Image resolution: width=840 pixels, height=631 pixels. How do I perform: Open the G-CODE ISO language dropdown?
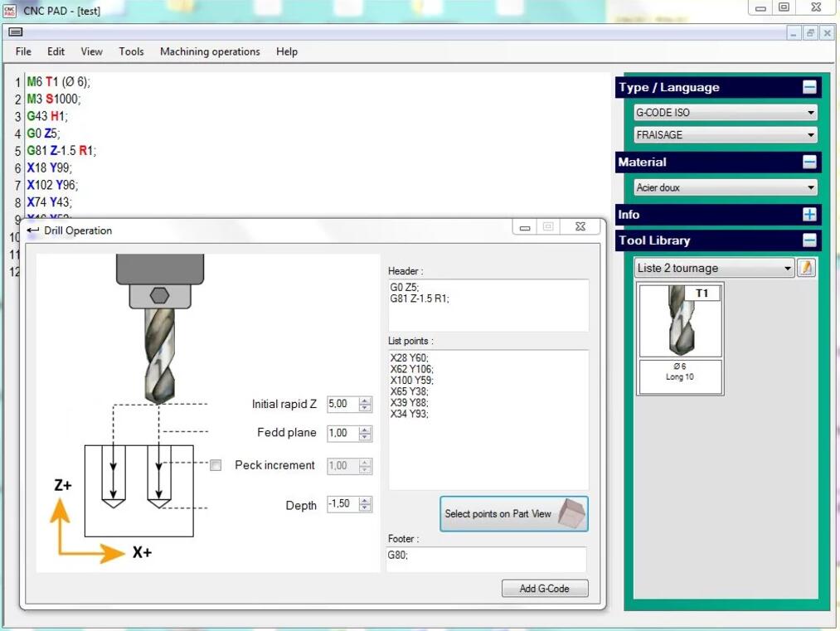(726, 113)
